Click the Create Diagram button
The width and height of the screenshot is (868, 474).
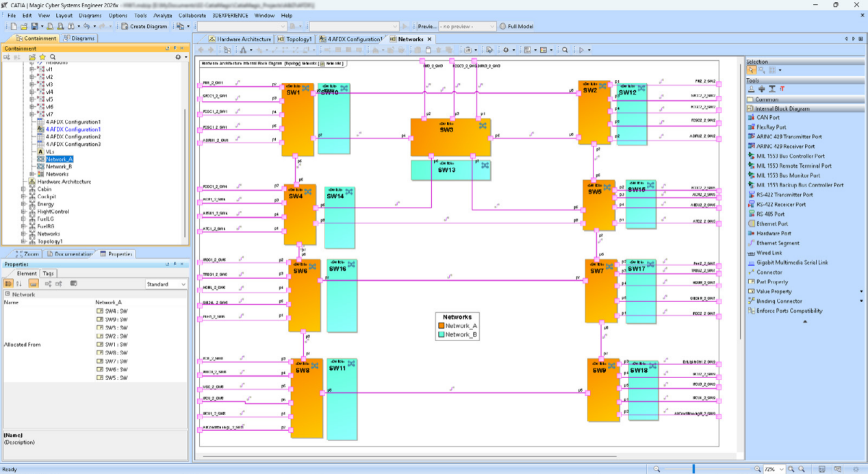[x=144, y=26]
